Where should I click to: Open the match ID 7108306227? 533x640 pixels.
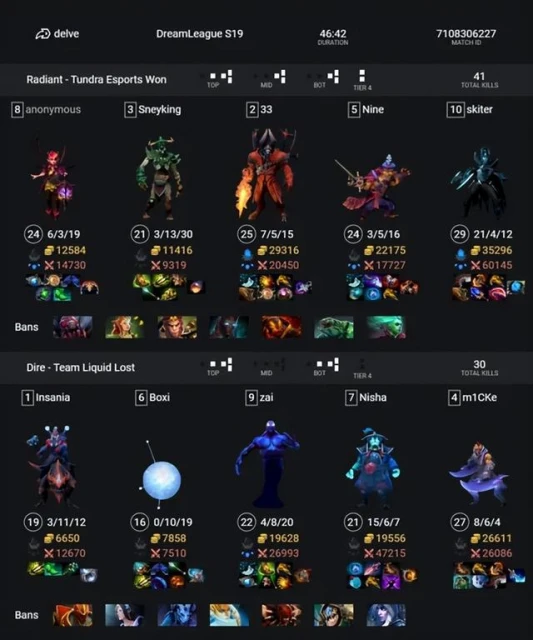pos(466,33)
